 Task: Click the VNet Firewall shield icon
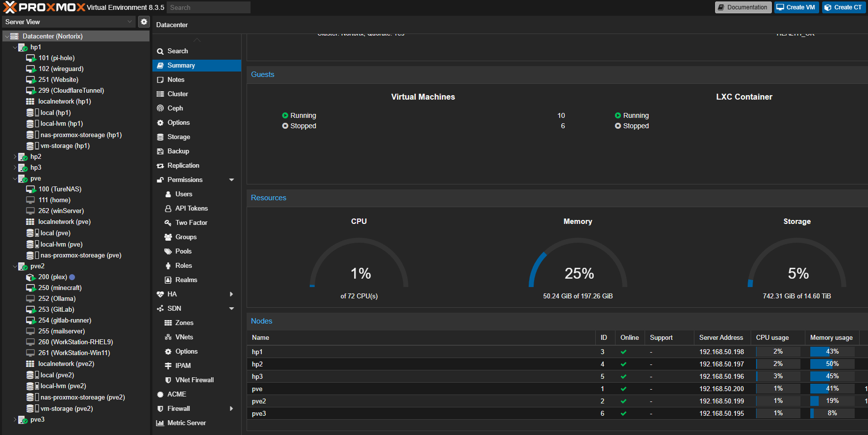pyautogui.click(x=168, y=380)
